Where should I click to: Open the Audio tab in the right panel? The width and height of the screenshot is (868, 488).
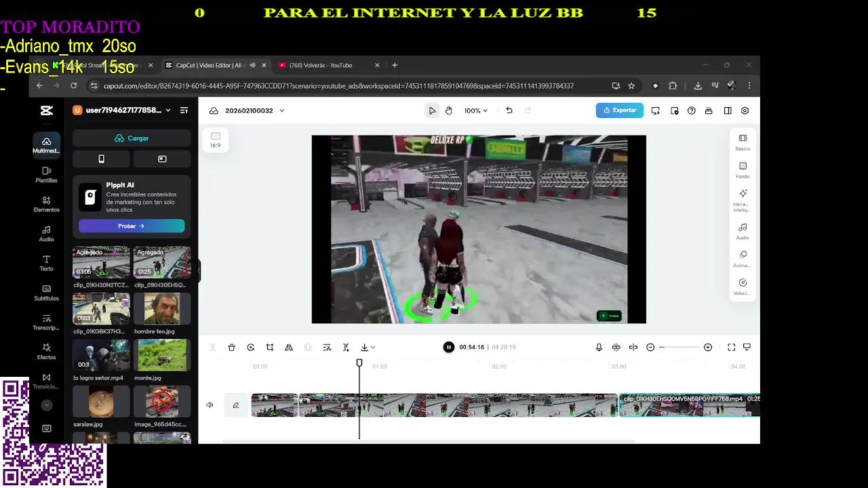(743, 231)
